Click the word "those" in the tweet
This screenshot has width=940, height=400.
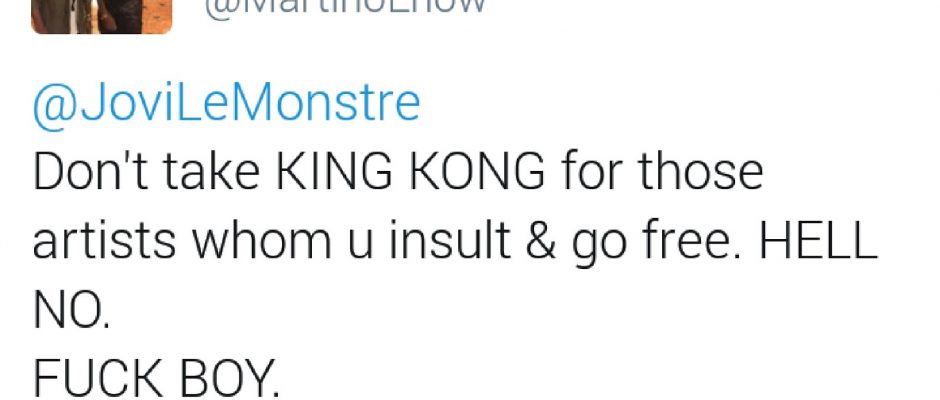pyautogui.click(x=699, y=172)
